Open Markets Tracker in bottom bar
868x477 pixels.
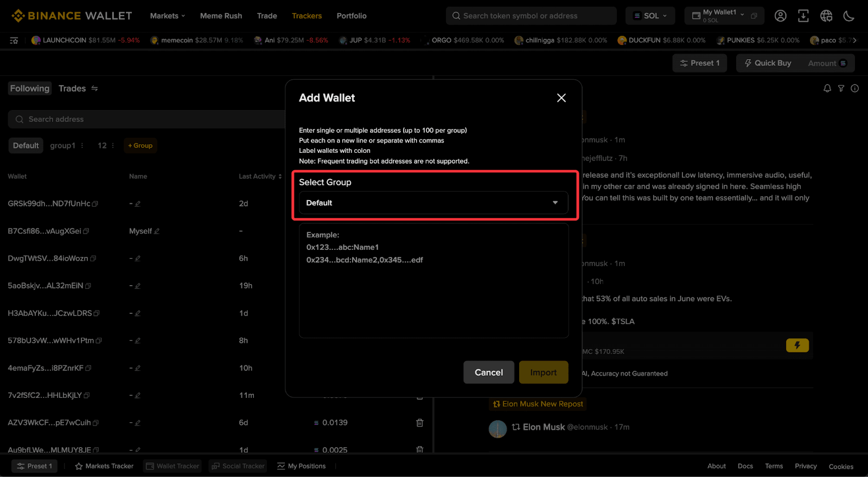tap(104, 466)
